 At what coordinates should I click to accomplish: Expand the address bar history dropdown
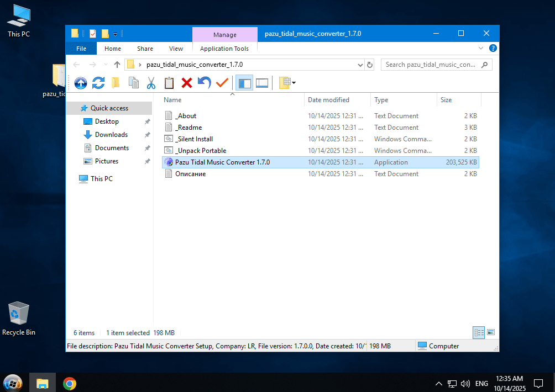pyautogui.click(x=360, y=65)
